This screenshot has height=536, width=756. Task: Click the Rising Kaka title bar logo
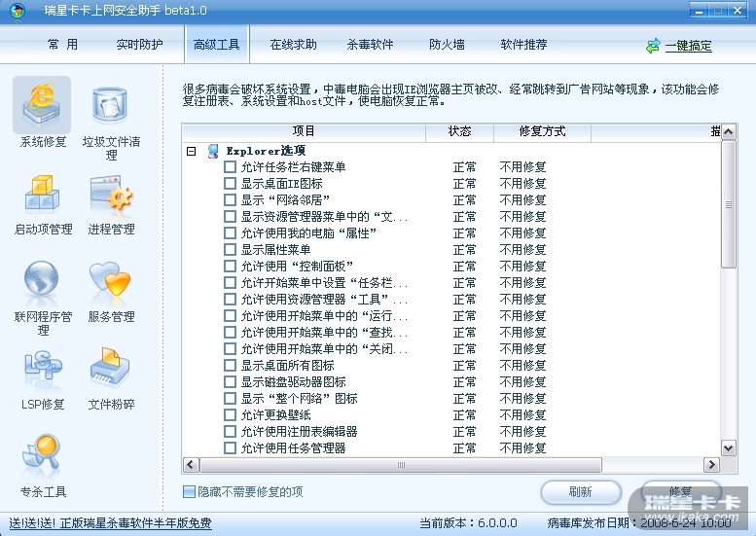point(17,10)
